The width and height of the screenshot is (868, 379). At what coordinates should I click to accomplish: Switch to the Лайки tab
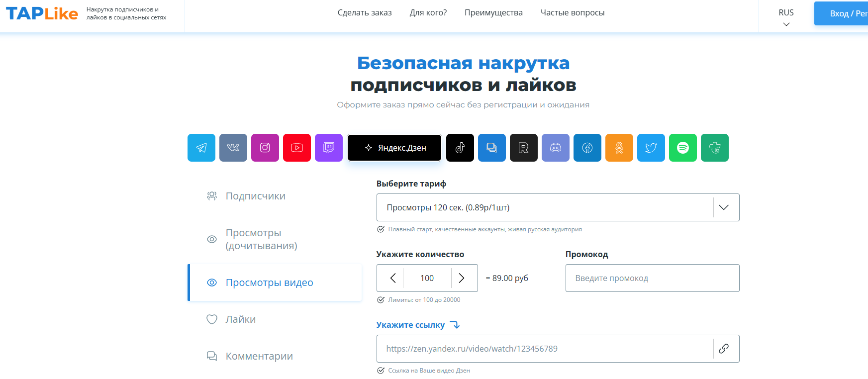pos(275,319)
